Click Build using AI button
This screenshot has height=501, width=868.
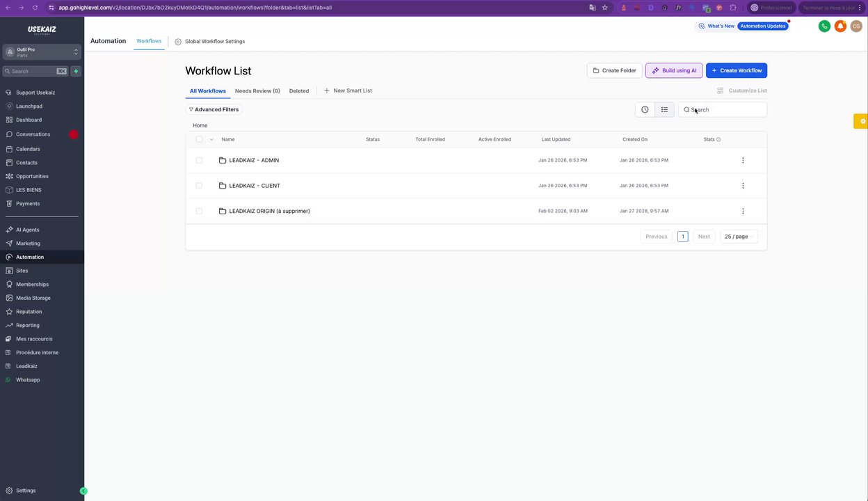(674, 70)
